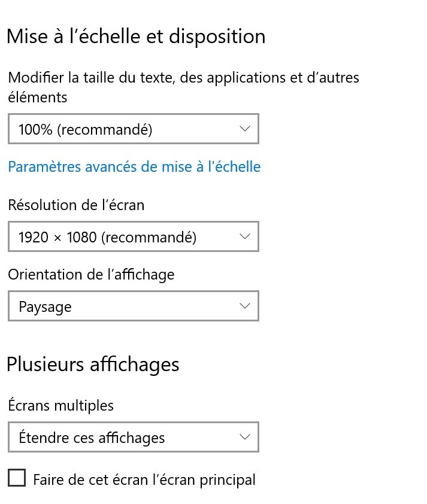This screenshot has height=504, width=427.
Task: Click the word 'éléments' under the scaling label
Action: click(38, 97)
